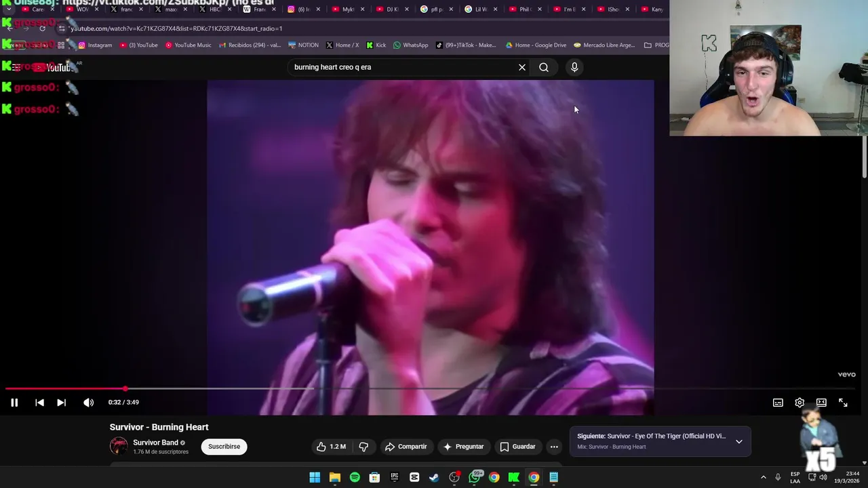Open Windows Start menu
868x488 pixels.
click(315, 477)
